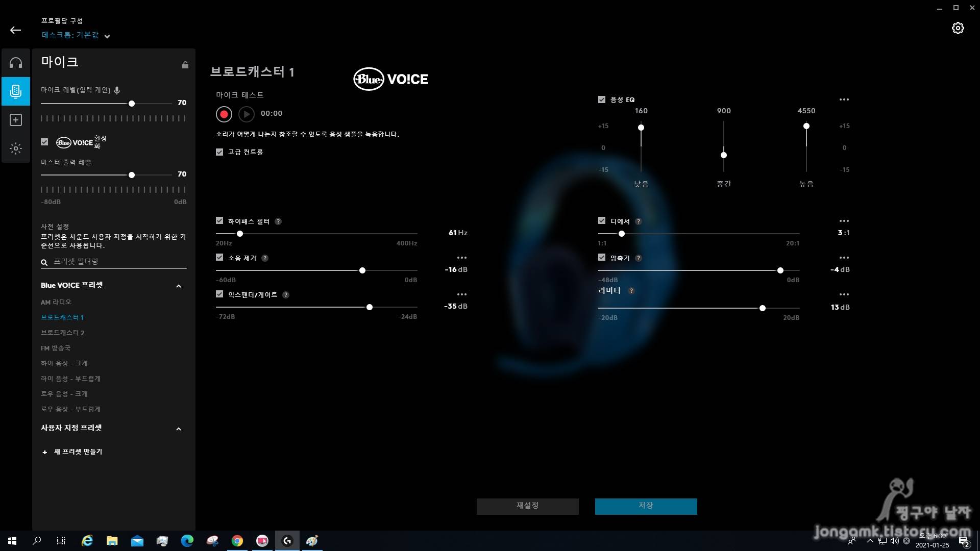Screen dimensions: 980x551
Task: Start recording the mic test
Action: click(x=224, y=114)
